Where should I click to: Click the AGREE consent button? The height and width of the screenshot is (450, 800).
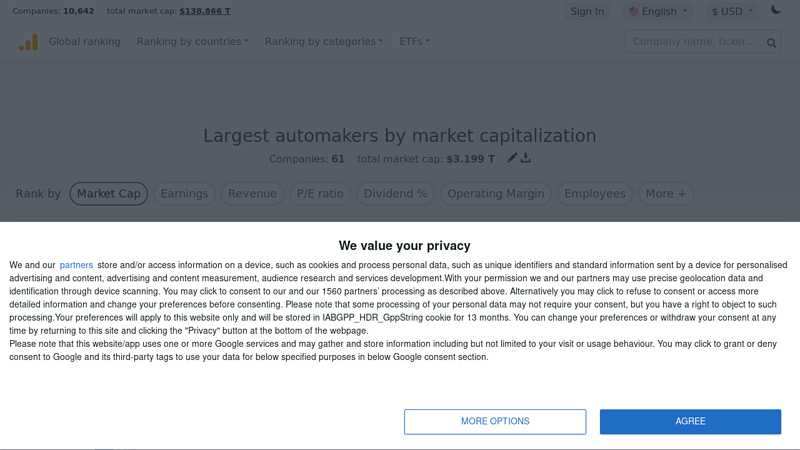click(690, 421)
